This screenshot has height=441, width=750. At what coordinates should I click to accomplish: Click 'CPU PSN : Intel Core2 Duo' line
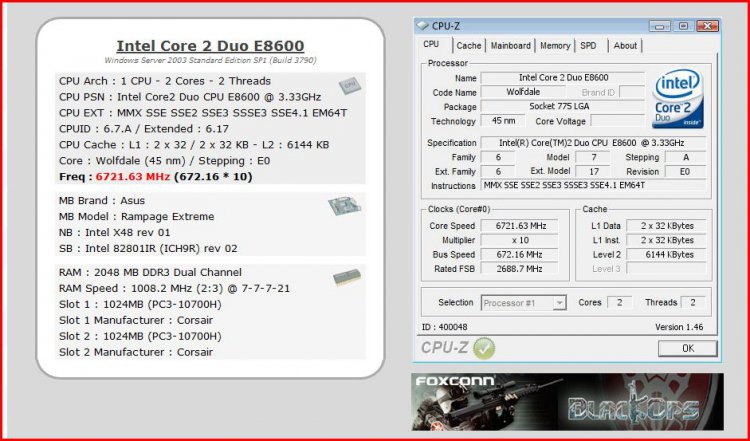tap(190, 97)
